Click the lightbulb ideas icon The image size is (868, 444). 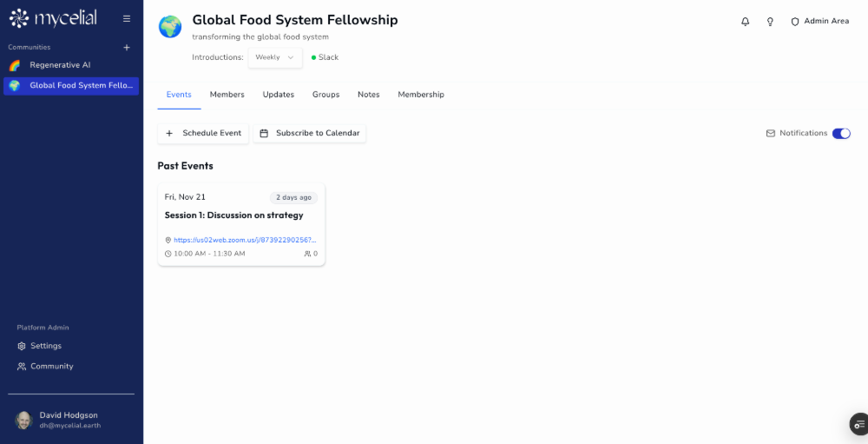click(770, 22)
